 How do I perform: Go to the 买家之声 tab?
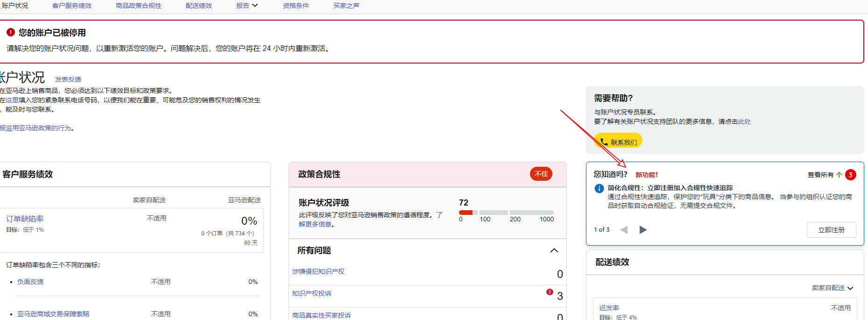coord(346,6)
